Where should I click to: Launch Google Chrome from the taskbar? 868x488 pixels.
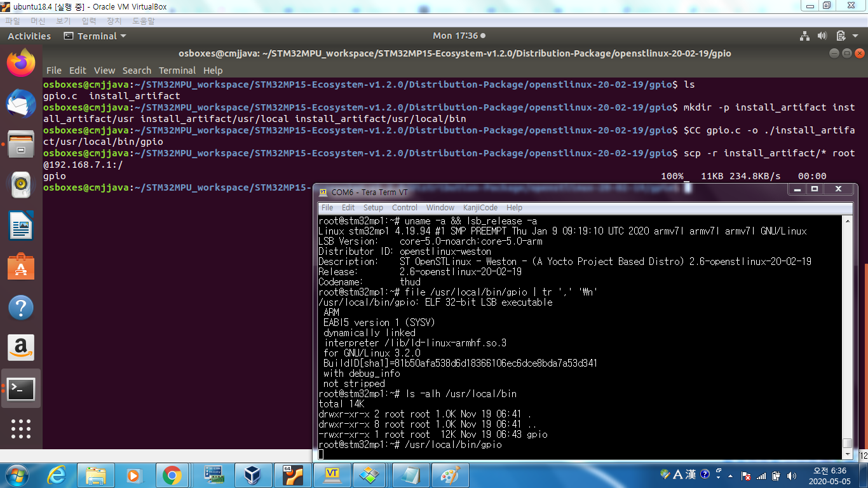coord(172,475)
